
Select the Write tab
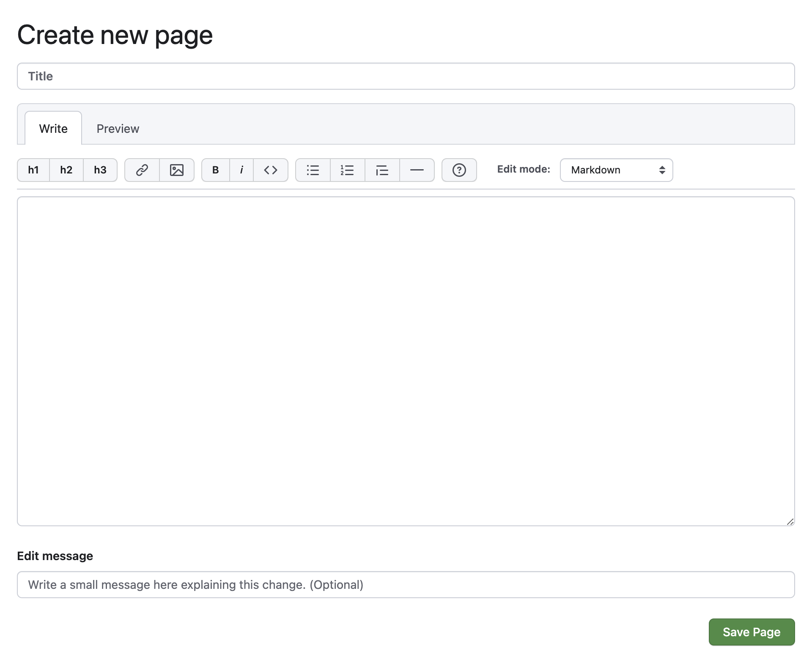click(53, 129)
